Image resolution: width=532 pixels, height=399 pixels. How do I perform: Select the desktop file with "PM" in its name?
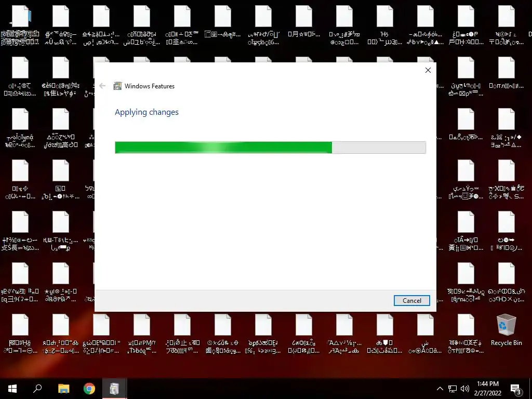pyautogui.click(x=142, y=334)
